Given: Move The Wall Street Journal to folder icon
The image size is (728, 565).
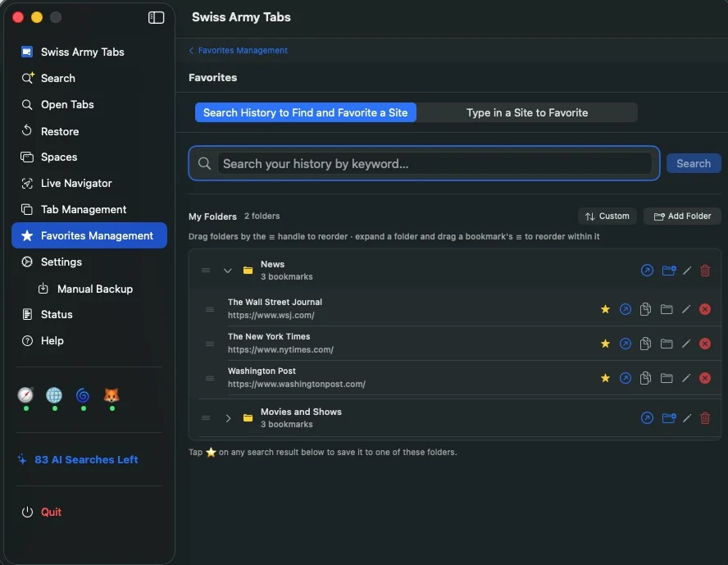Looking at the screenshot, I should [x=667, y=309].
